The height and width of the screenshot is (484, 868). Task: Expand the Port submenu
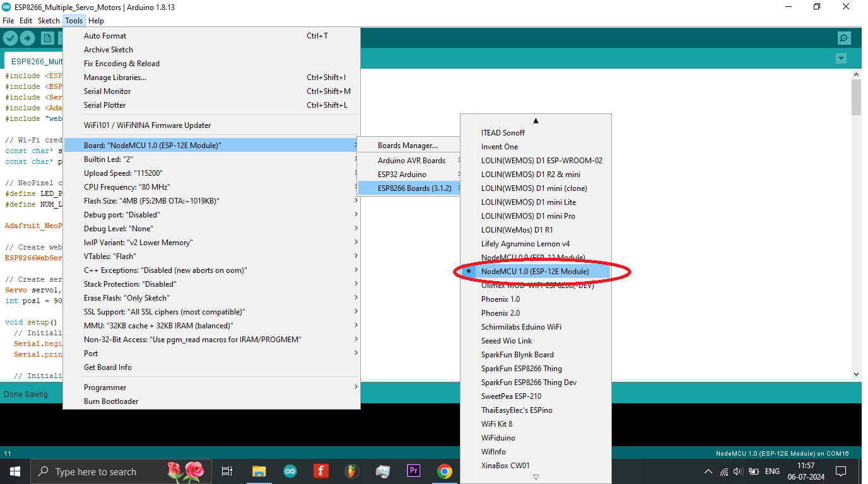tap(211, 354)
